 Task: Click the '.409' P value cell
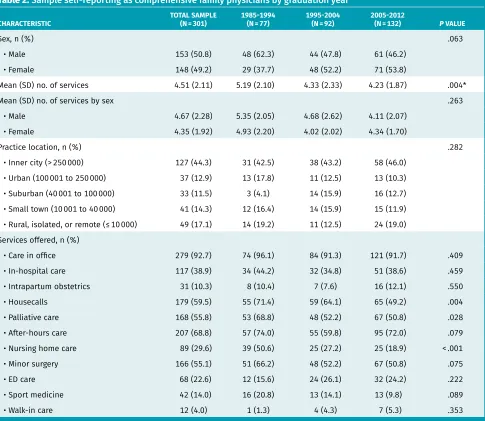pyautogui.click(x=455, y=256)
